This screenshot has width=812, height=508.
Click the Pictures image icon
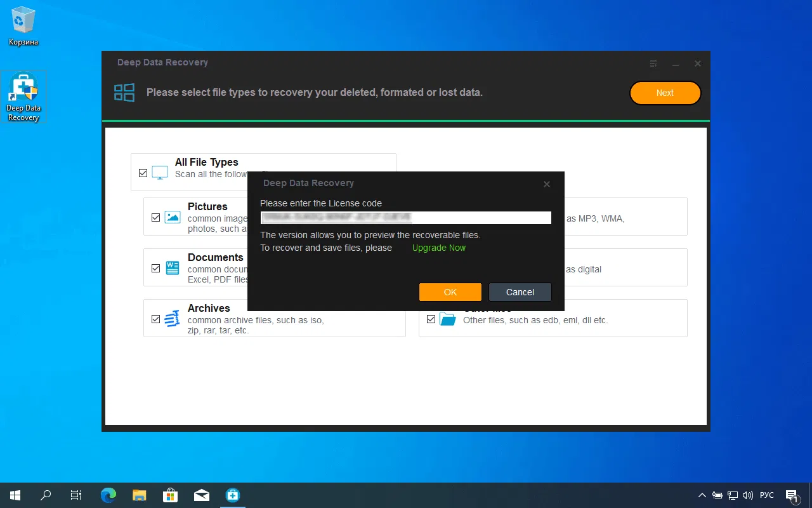173,217
